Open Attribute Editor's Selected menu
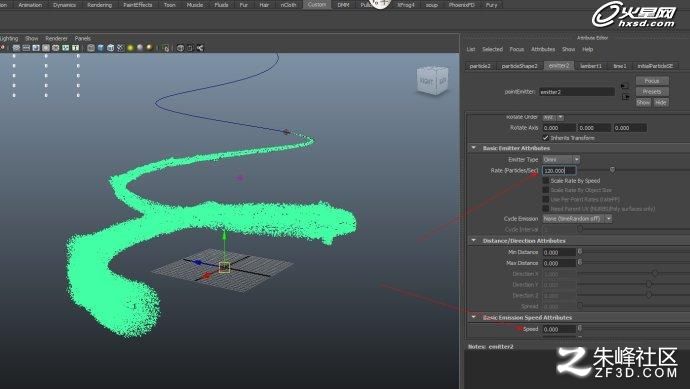 (x=492, y=49)
